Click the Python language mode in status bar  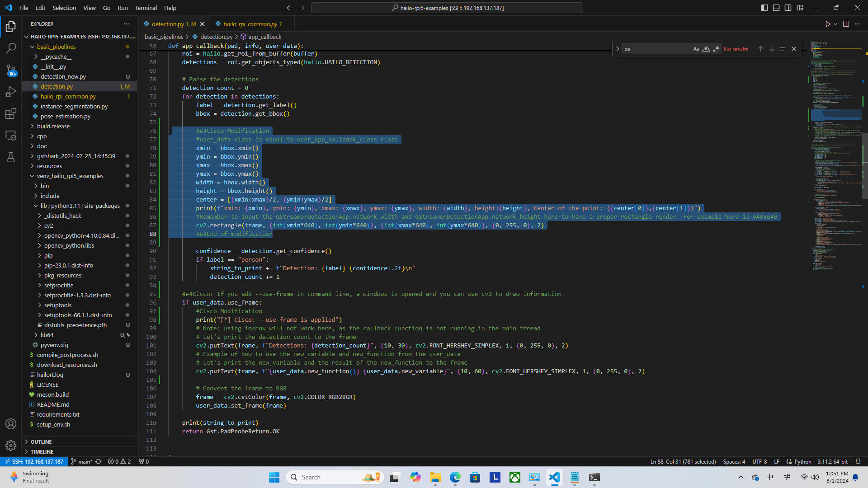(x=802, y=461)
